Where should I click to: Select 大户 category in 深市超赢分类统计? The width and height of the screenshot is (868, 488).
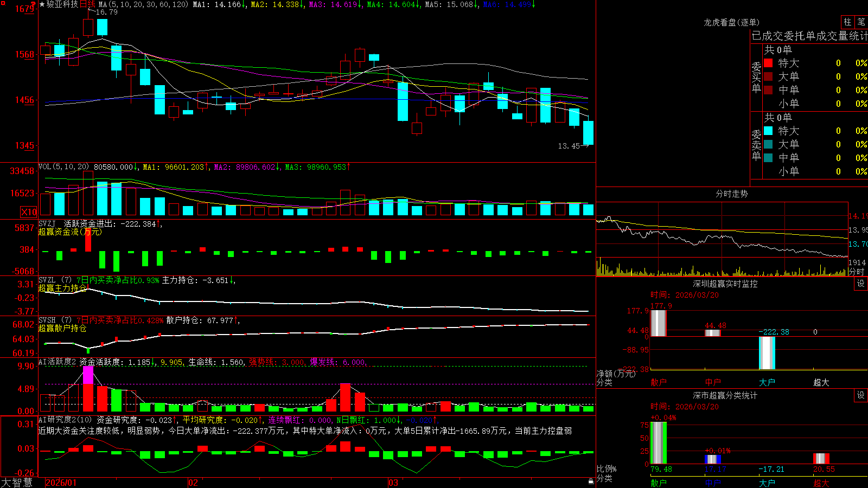click(767, 483)
